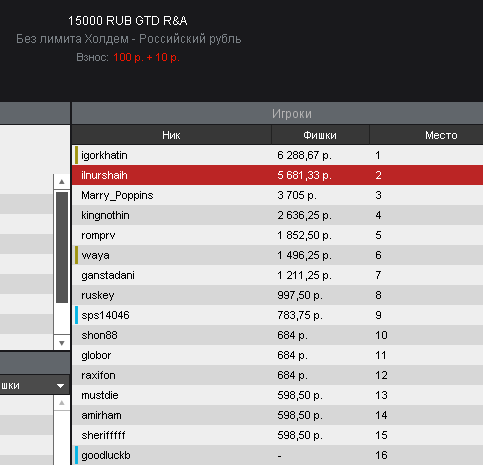Select player row shon88
Viewport: 483px width, 465px height.
(277, 335)
